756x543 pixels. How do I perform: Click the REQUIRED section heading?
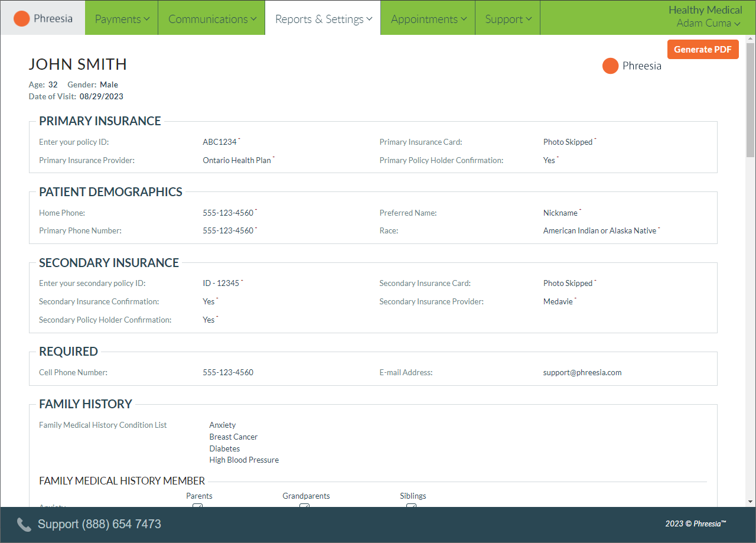[x=69, y=352]
